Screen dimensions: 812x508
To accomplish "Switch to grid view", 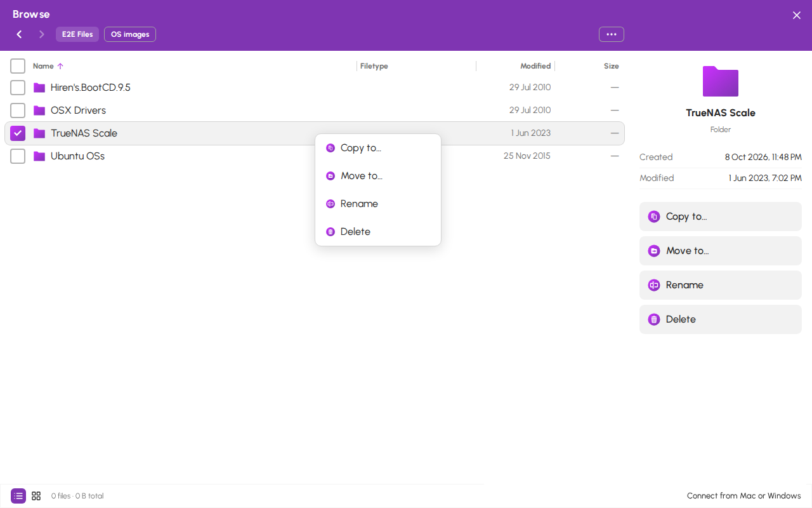I will (36, 496).
